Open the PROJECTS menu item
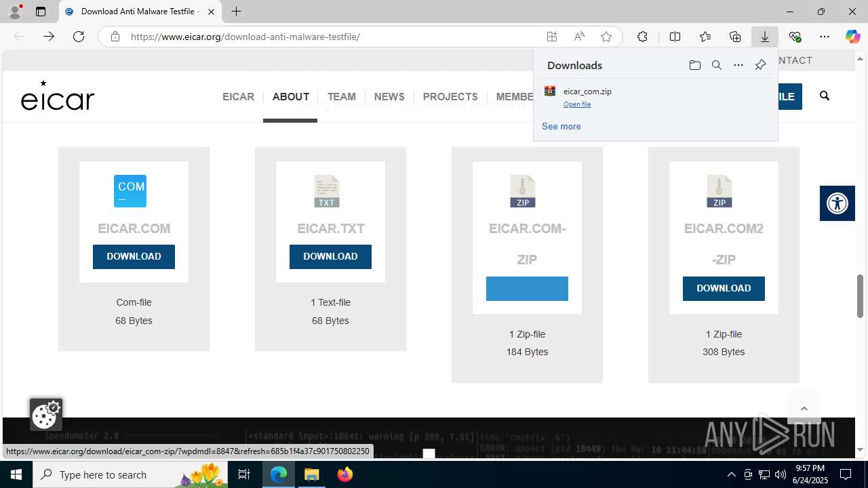Image resolution: width=868 pixels, height=488 pixels. [x=450, y=96]
